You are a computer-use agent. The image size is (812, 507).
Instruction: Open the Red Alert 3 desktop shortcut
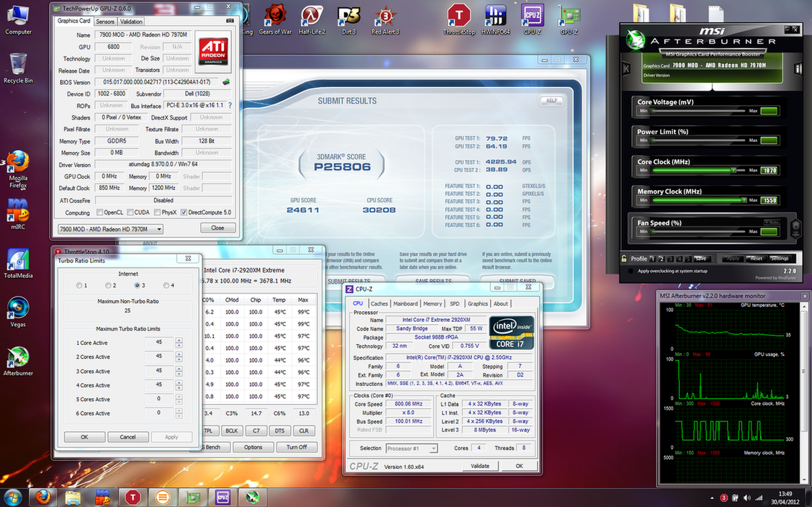(385, 19)
